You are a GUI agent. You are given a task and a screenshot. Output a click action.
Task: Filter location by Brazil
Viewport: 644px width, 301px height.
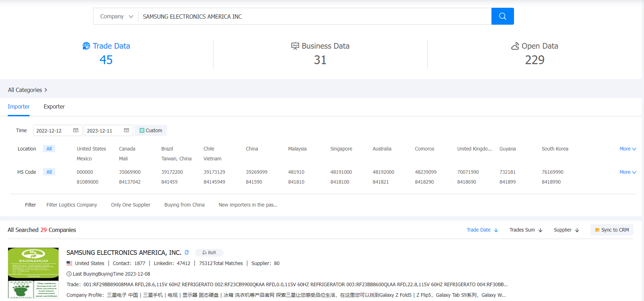167,149
